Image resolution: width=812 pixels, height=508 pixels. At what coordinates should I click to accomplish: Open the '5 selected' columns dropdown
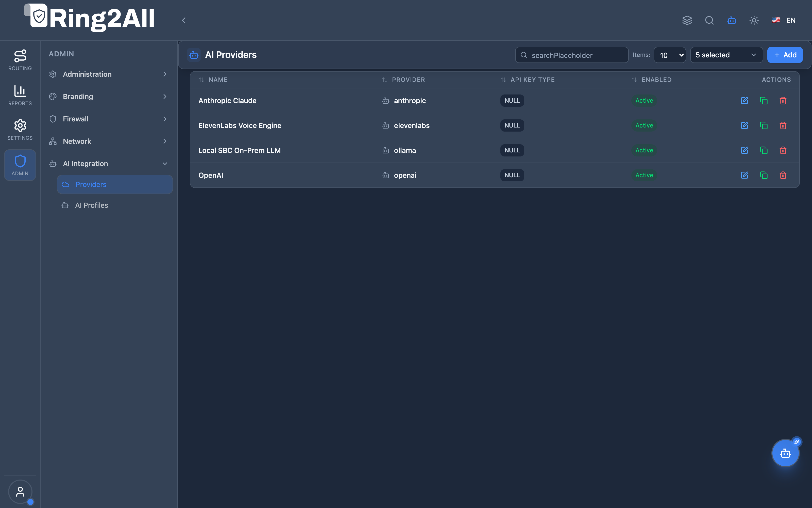726,55
